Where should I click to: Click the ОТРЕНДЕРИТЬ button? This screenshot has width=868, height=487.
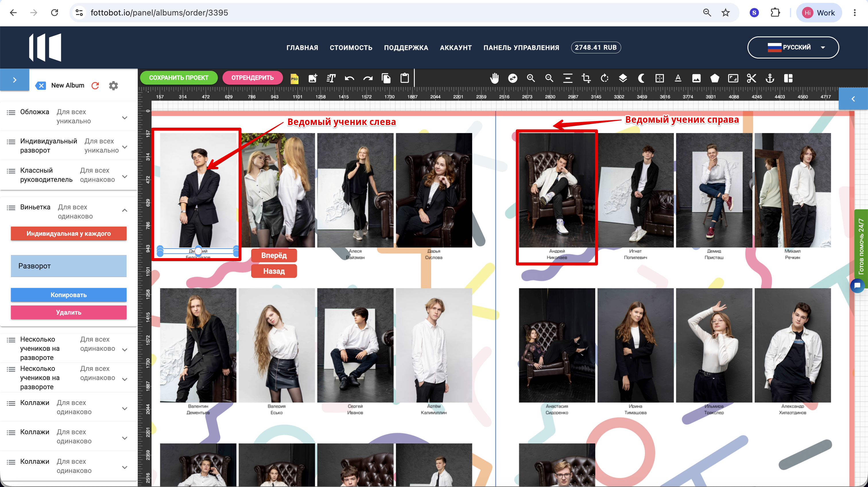pyautogui.click(x=252, y=78)
